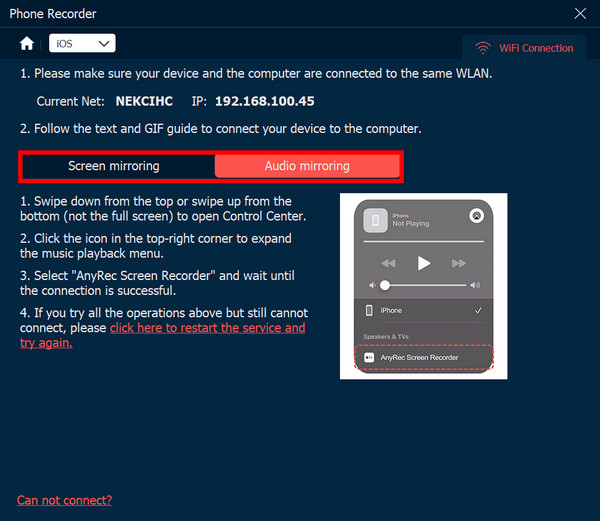600x521 pixels.
Task: Click the restart the service link
Action: click(207, 328)
